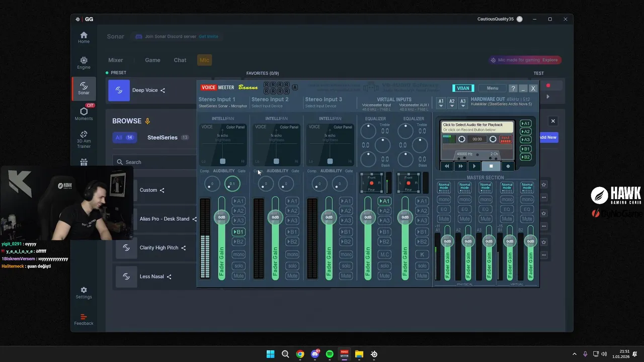
Task: Toggle A1 routing on Stereo Input 1
Action: [x=238, y=201]
